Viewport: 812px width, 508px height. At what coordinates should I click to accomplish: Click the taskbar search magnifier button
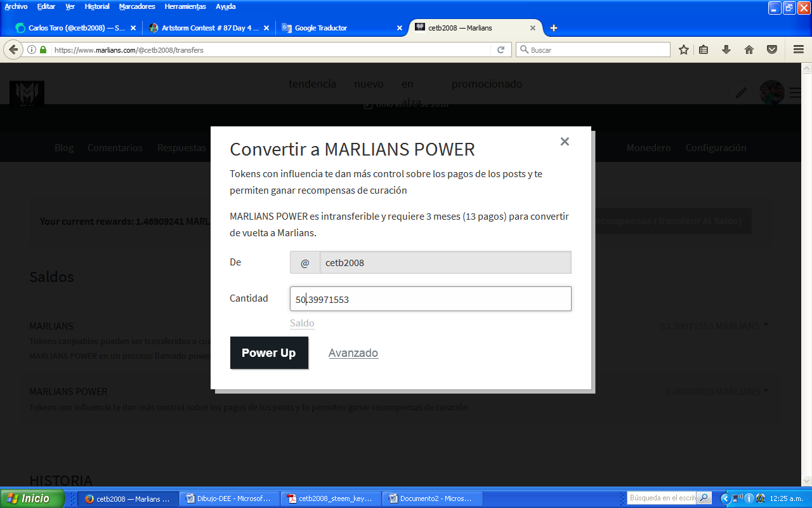tap(704, 498)
